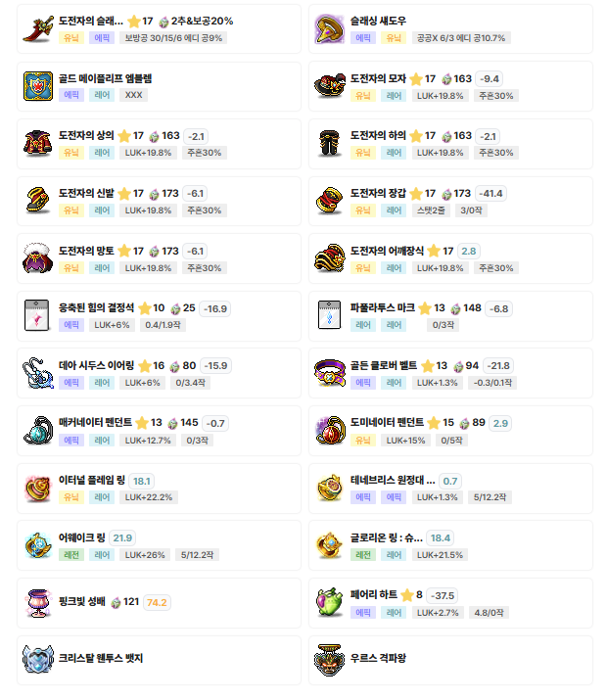This screenshot has width=607, height=700.
Task: Select the 크리스탈 웬투스 뱃지 icon
Action: [x=38, y=660]
